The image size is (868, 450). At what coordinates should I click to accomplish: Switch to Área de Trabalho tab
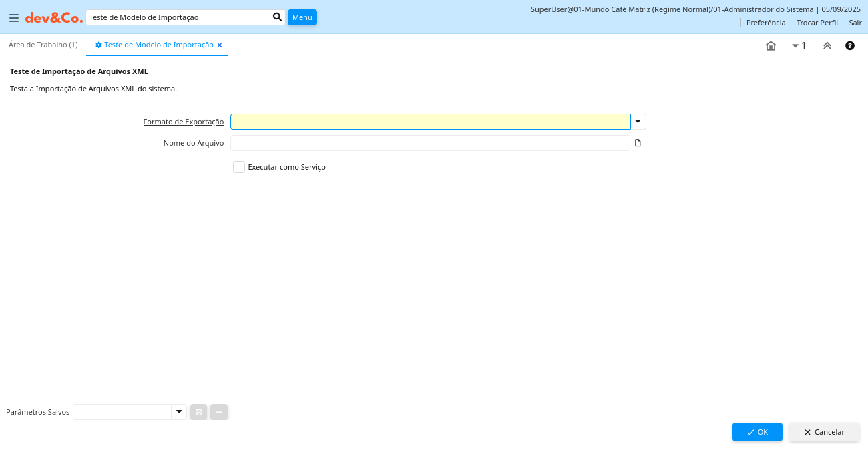coord(43,45)
